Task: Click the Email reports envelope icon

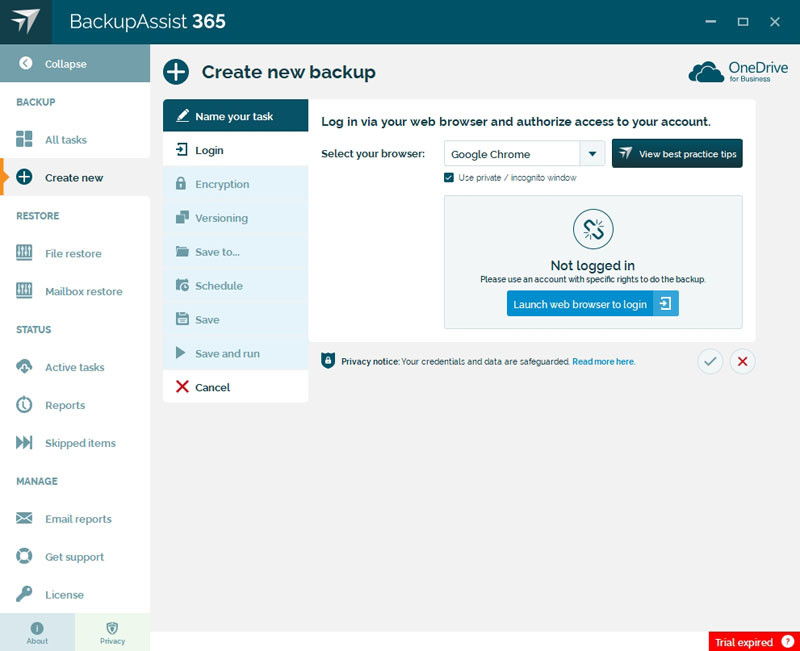Action: click(x=24, y=518)
